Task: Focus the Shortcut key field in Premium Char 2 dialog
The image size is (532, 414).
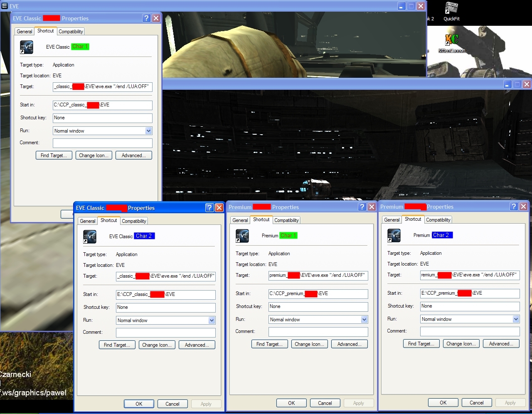Action: point(470,306)
